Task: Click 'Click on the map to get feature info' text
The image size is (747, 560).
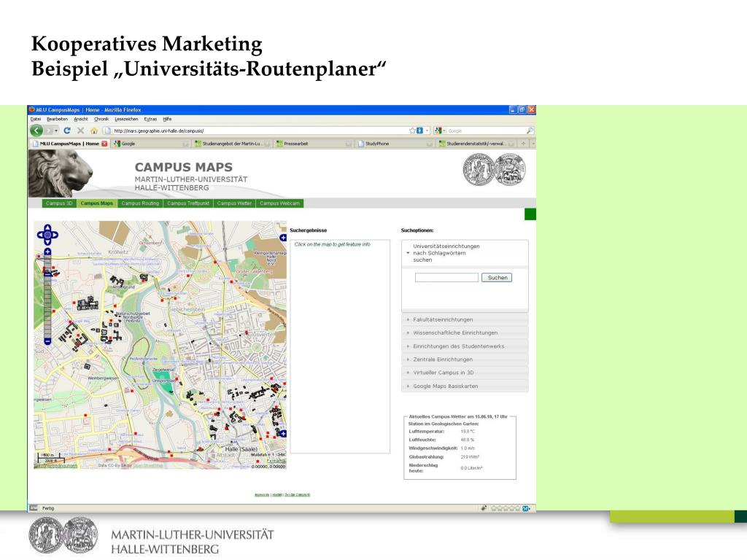Action: coord(332,244)
